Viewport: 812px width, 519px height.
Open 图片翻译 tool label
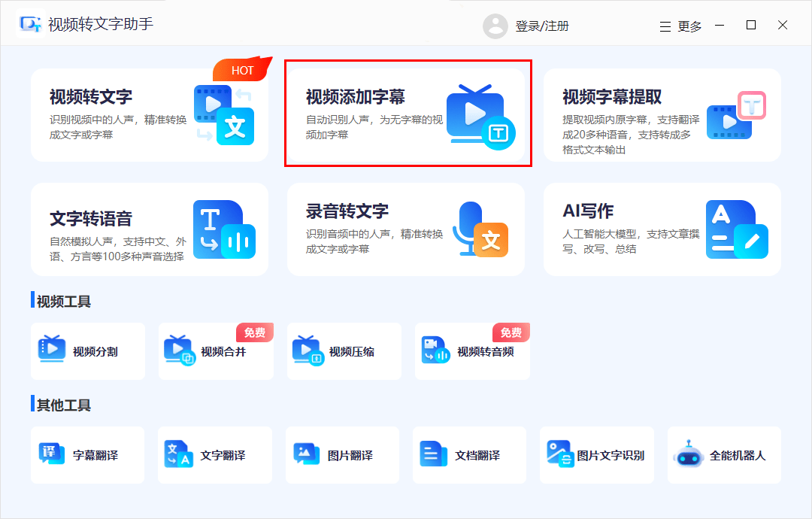[x=350, y=455]
